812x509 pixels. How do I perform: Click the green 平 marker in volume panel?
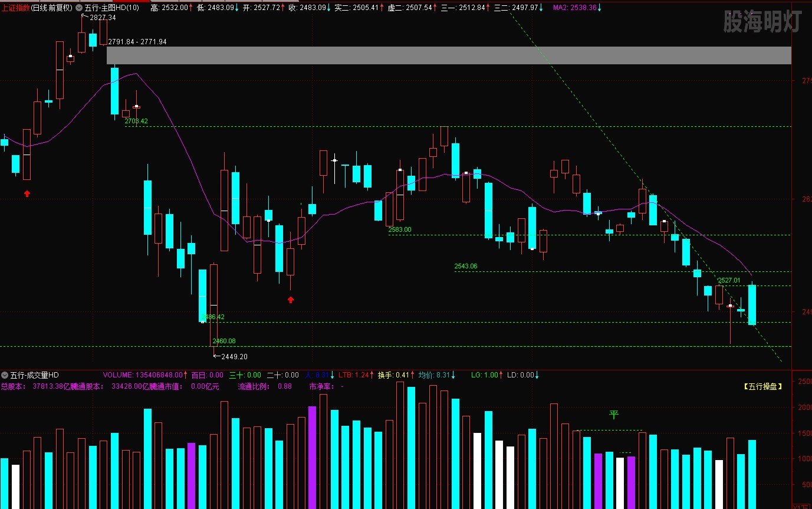(613, 415)
